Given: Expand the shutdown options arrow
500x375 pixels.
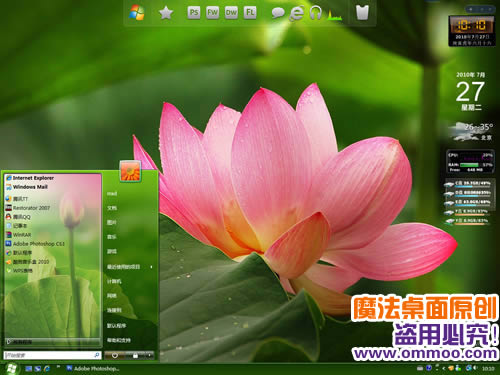Looking at the screenshot, I should pyautogui.click(x=149, y=355).
